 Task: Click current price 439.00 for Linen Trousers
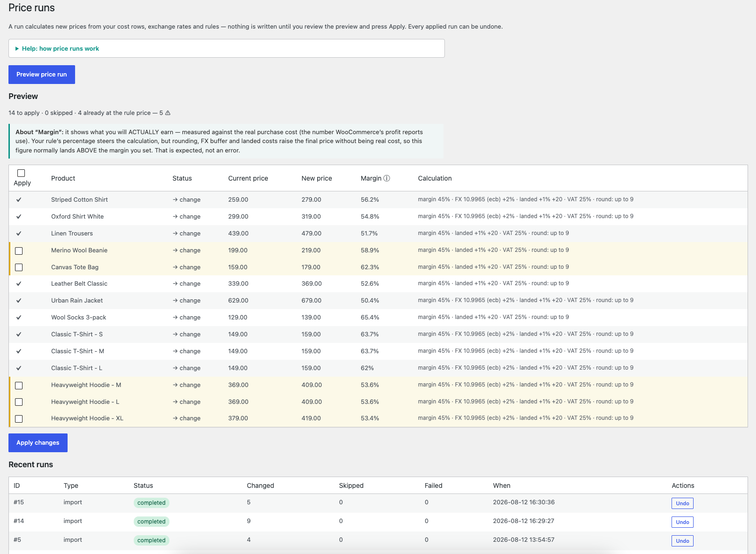point(238,234)
